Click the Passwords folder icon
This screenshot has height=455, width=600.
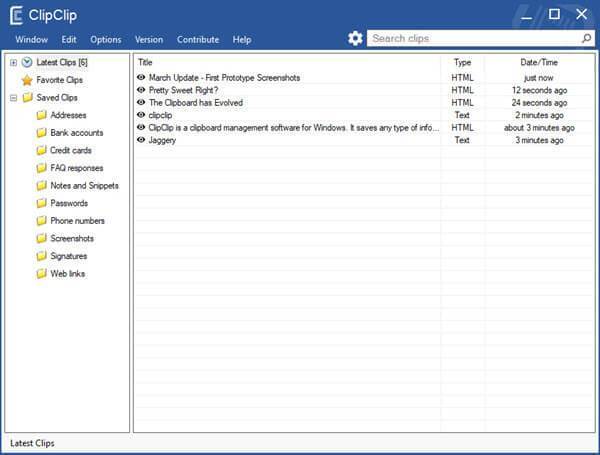(x=41, y=203)
